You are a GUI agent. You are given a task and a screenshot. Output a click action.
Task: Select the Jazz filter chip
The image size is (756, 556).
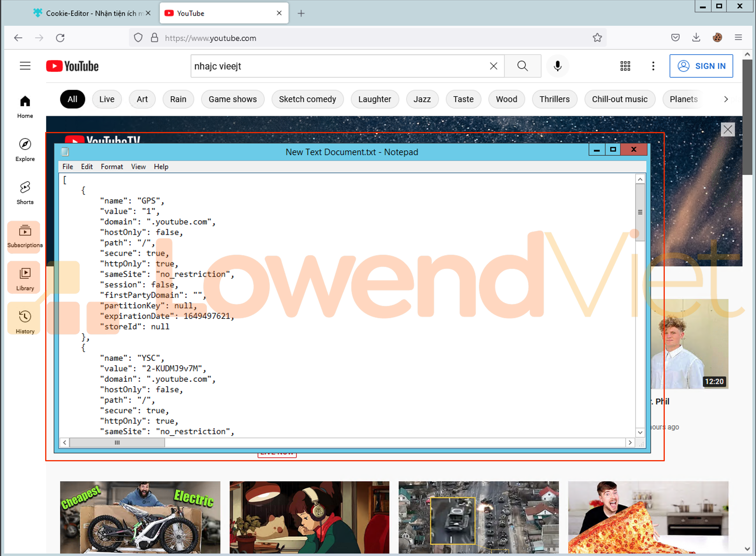click(422, 99)
